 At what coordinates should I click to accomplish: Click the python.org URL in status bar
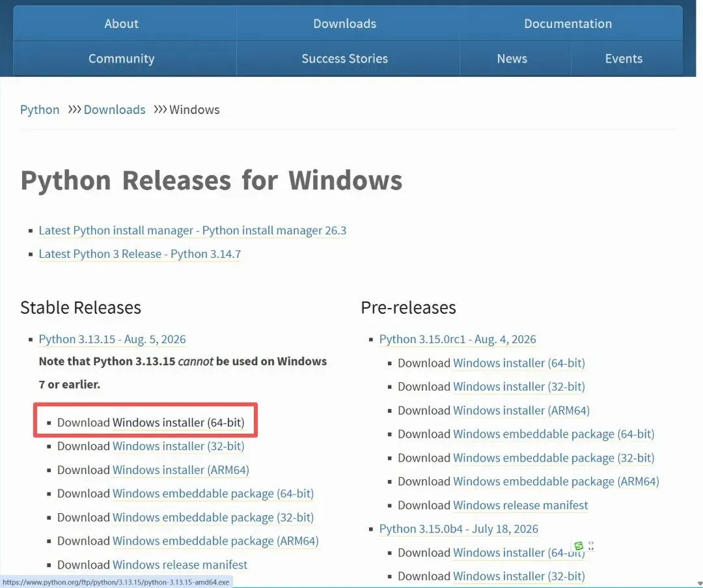[116, 582]
